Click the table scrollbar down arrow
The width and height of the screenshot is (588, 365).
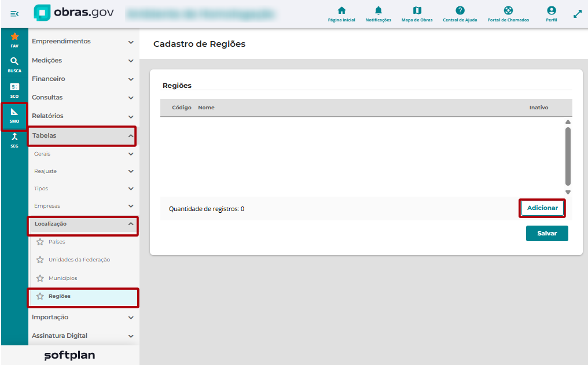[568, 192]
